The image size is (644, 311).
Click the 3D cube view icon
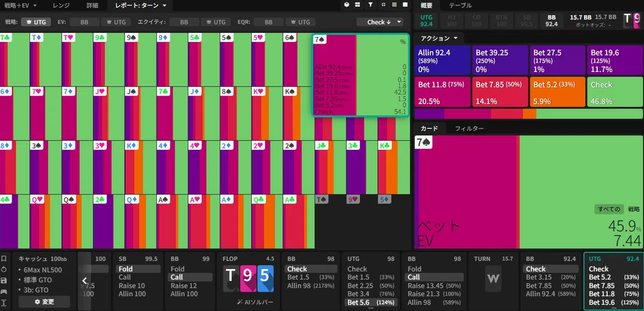point(347,5)
